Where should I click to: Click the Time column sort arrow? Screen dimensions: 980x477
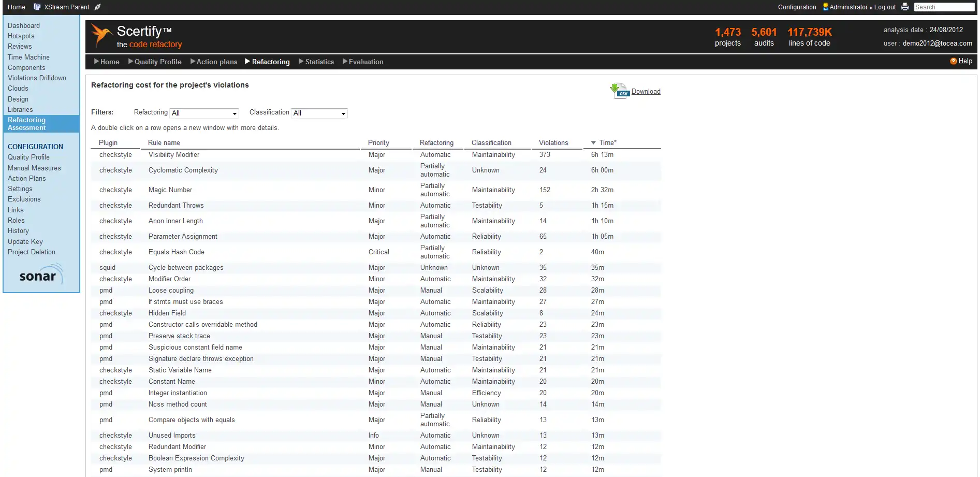click(x=594, y=142)
